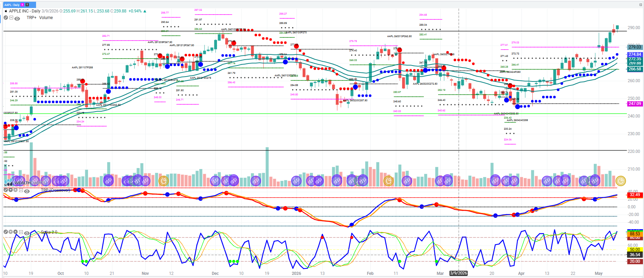644x278 pixels.
Task: Click the 3/9/2026 date label on time axis
Action: (459, 273)
